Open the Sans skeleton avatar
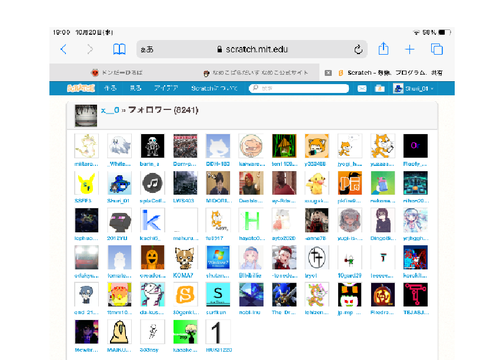 (152, 146)
